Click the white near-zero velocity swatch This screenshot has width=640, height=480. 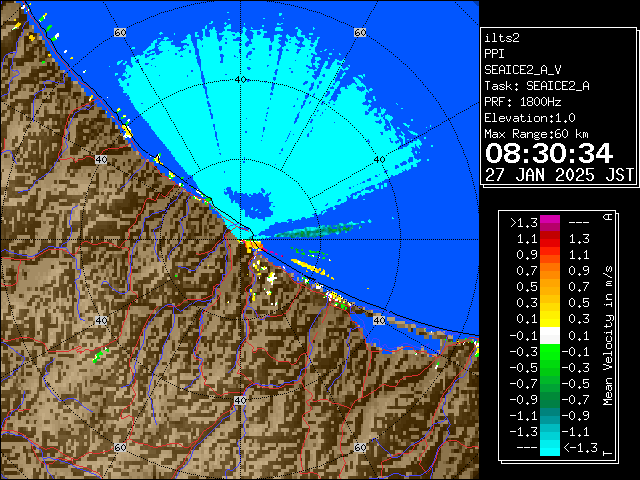(x=550, y=336)
